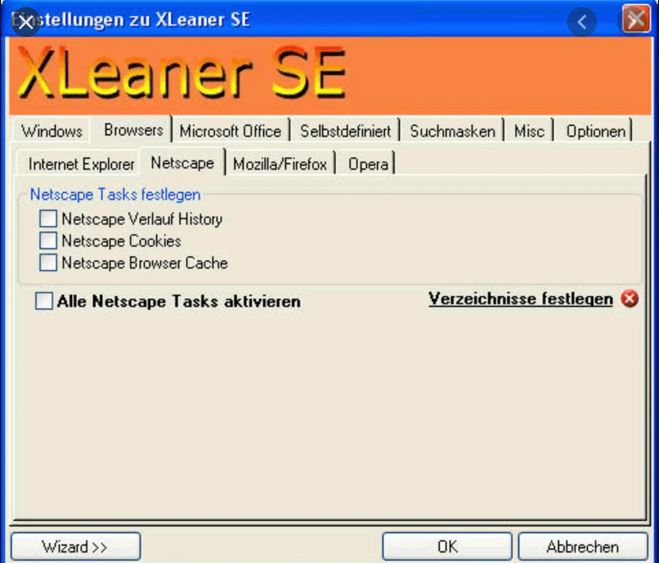Cancel with the Abbrechen button
The image size is (659, 563).
click(x=583, y=547)
